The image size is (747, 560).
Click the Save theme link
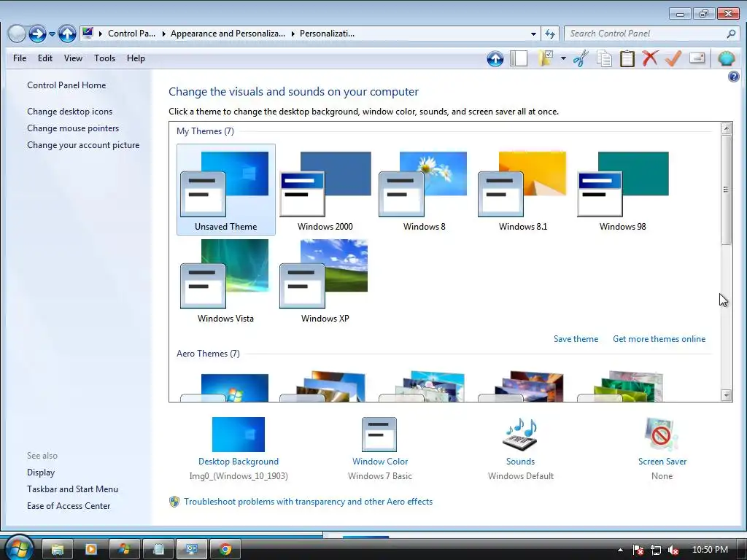coord(576,339)
